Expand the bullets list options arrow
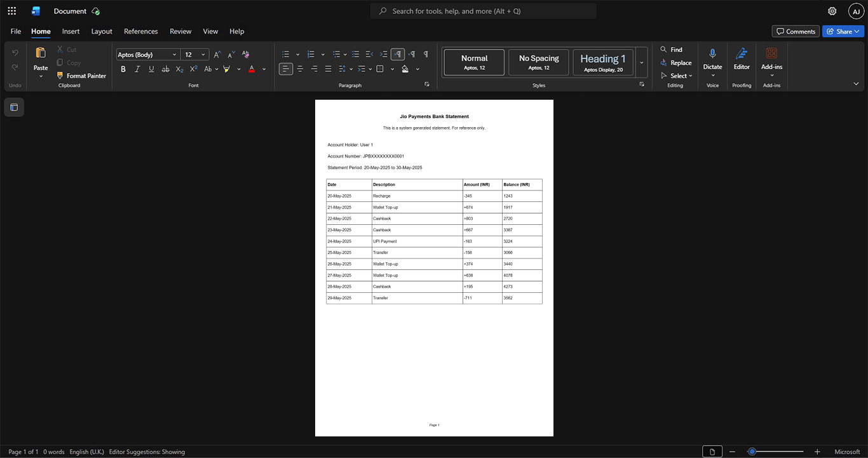Screen dimensions: 868x458 click(x=297, y=55)
